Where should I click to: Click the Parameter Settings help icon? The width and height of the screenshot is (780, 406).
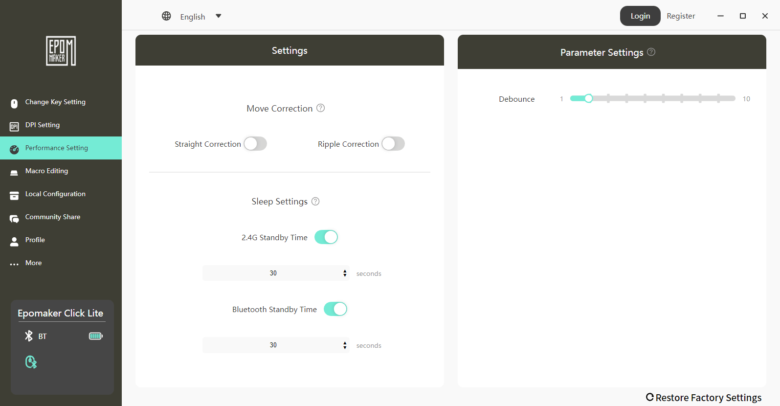click(651, 52)
